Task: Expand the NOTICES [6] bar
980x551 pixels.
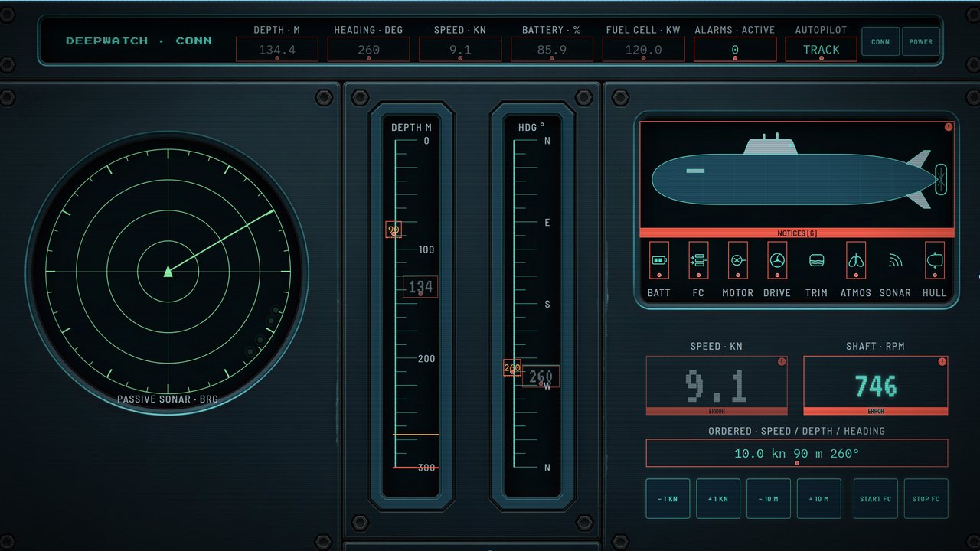Action: [797, 233]
